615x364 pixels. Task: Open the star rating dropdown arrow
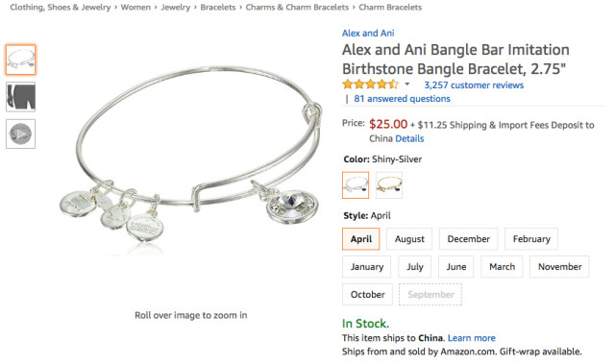[x=407, y=84]
